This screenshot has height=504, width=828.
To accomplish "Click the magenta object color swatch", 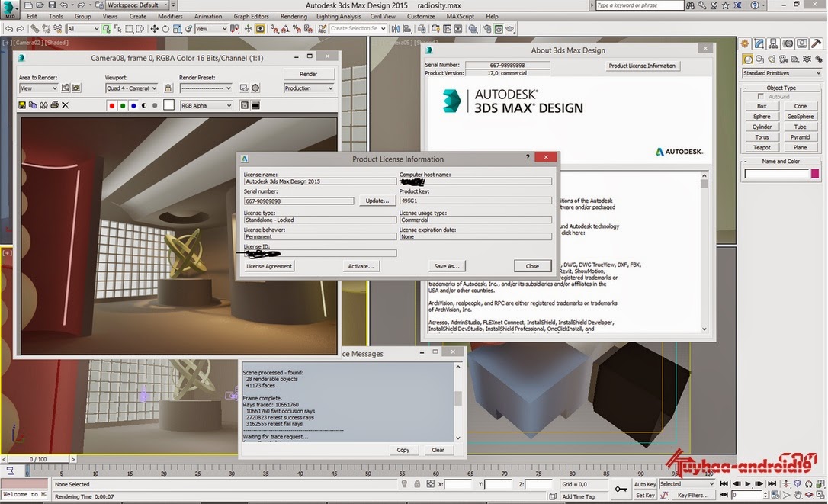I will (815, 173).
